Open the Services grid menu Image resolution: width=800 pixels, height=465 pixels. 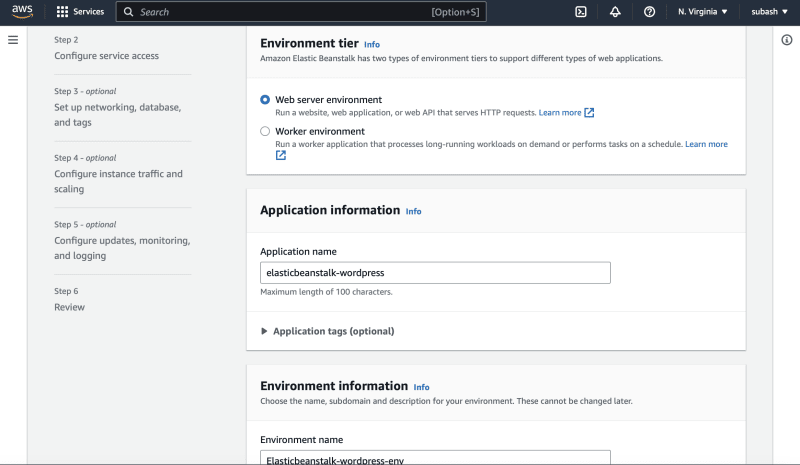(62, 12)
